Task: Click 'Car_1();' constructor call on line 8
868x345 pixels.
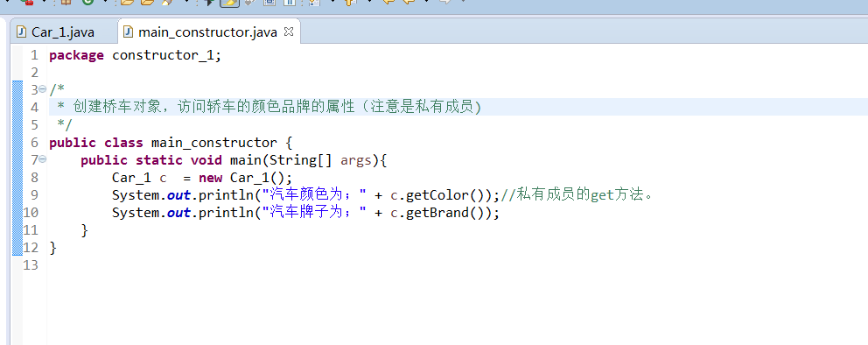Action: (x=261, y=178)
